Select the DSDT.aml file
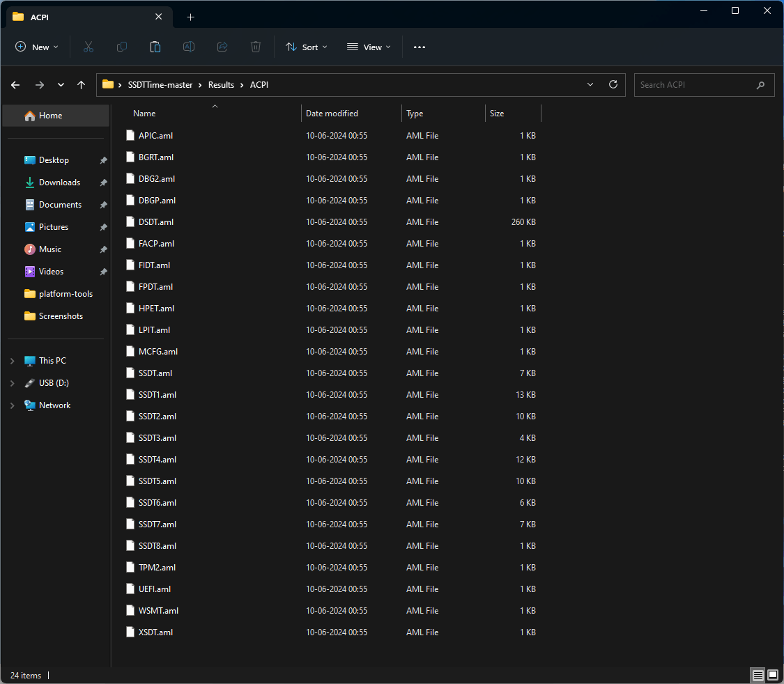The image size is (784, 684). point(157,221)
